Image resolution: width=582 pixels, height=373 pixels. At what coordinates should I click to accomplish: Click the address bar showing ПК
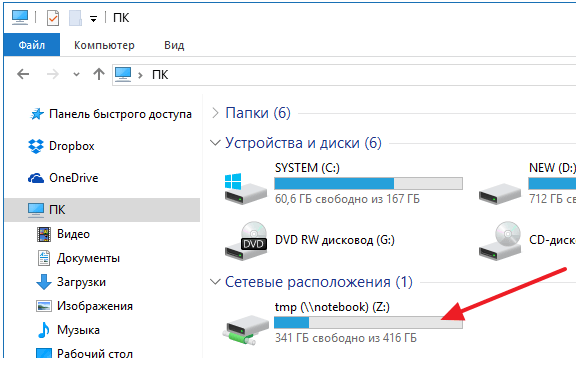[x=345, y=75]
